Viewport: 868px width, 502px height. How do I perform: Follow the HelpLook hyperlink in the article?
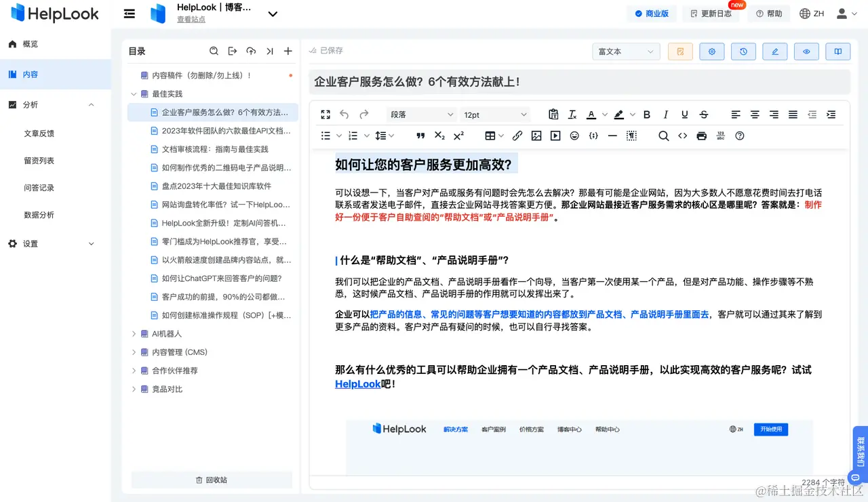coord(358,384)
